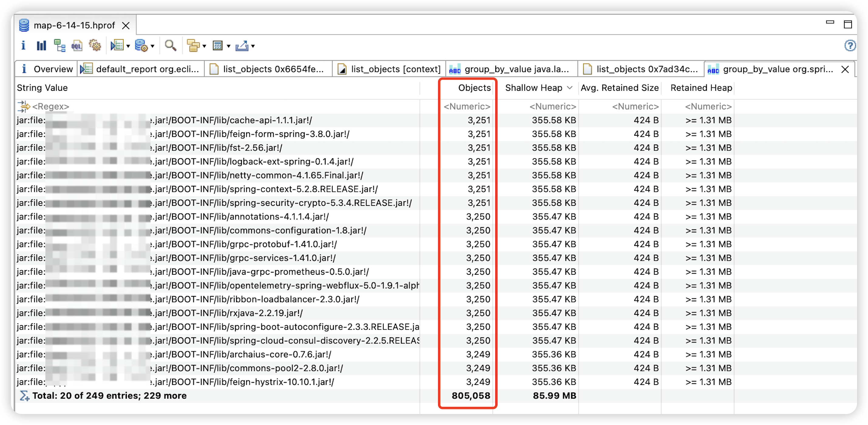Click the calculate retained size icon

pos(218,46)
